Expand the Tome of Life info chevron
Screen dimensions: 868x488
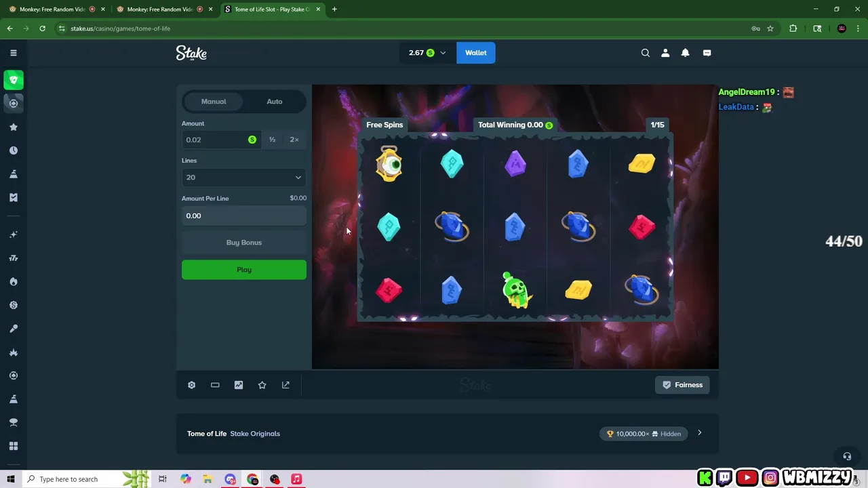pyautogui.click(x=700, y=433)
